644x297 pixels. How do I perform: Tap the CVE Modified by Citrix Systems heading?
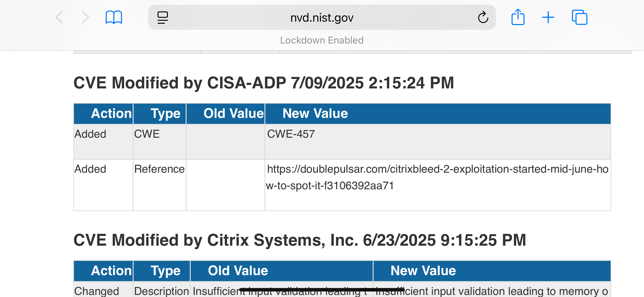[x=299, y=240]
